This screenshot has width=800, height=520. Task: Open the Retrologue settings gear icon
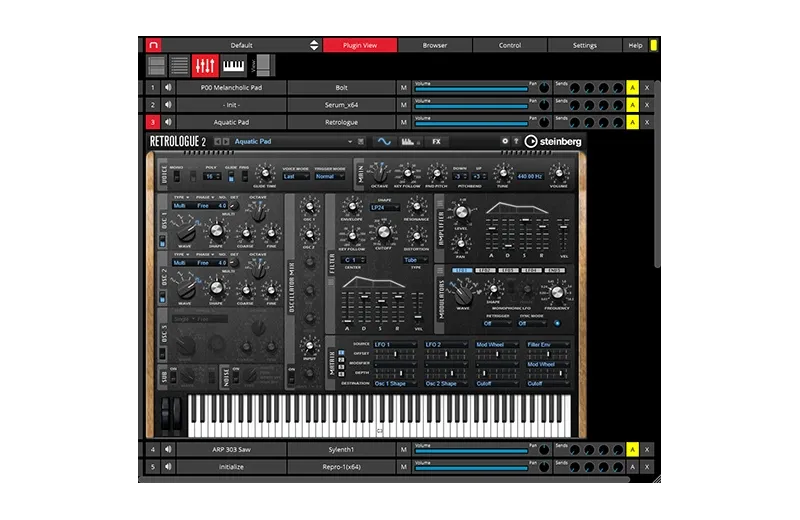click(x=505, y=142)
